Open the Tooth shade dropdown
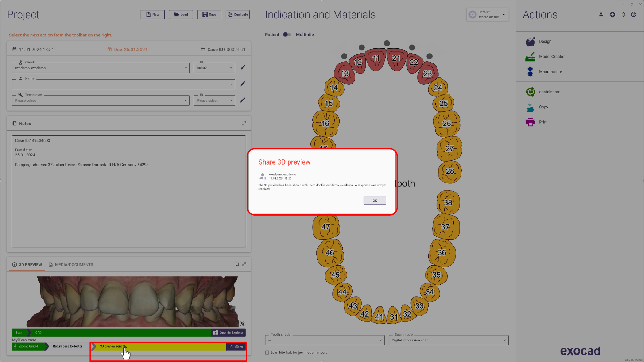This screenshot has width=644, height=362. click(x=324, y=340)
